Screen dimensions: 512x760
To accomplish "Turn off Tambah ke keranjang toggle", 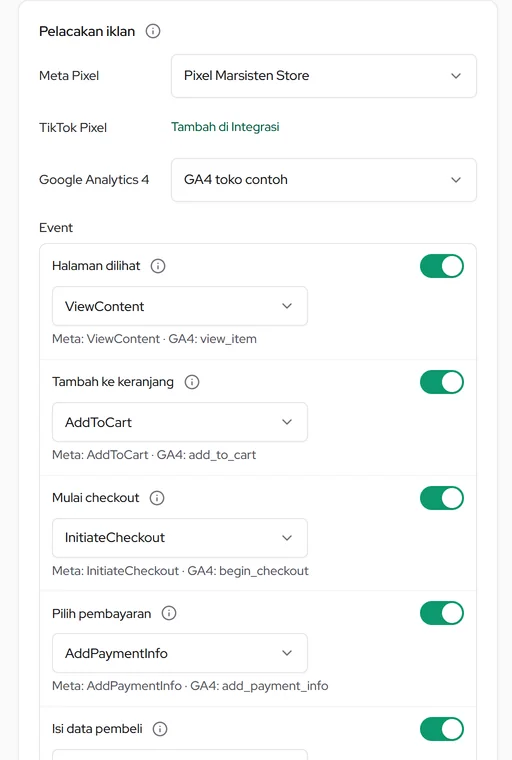I will coord(442,382).
